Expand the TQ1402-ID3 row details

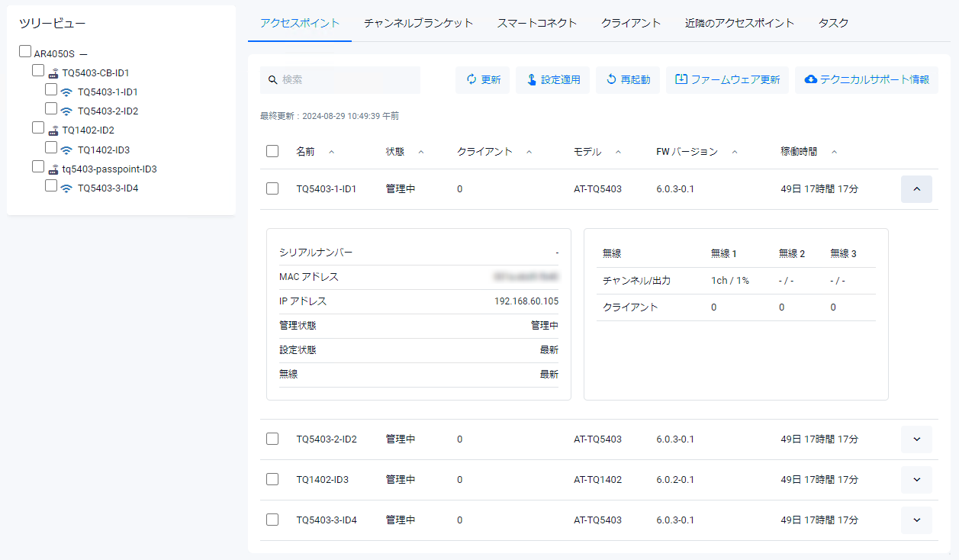tap(916, 480)
